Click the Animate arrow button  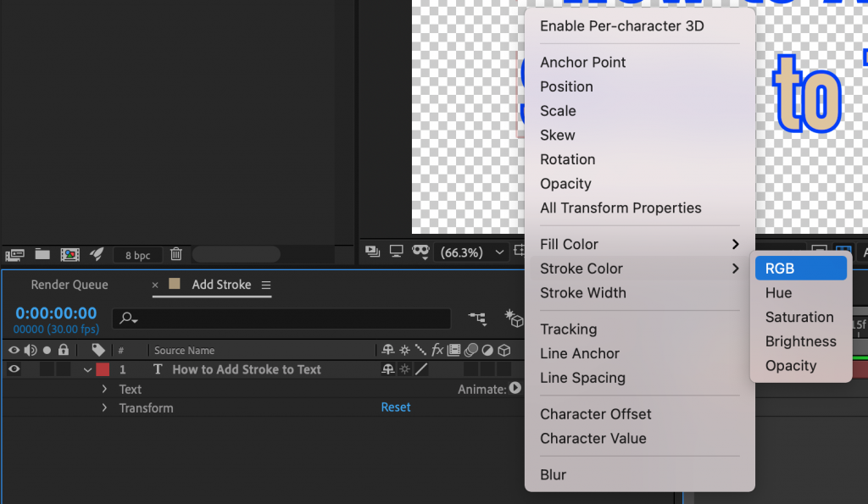pyautogui.click(x=515, y=388)
